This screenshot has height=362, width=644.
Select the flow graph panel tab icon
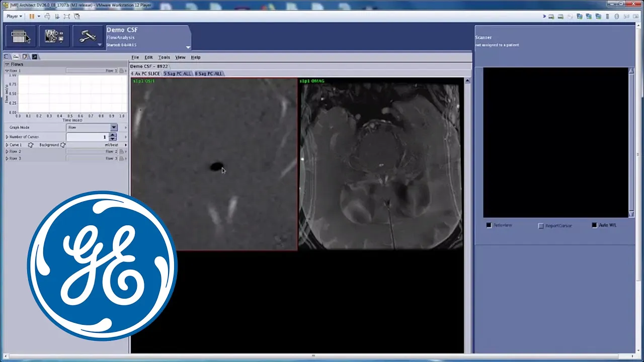[16, 57]
